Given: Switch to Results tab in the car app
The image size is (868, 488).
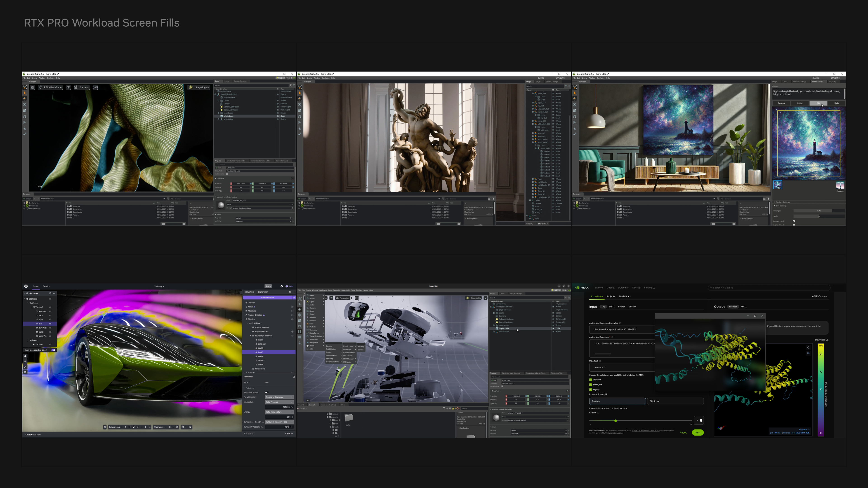Looking at the screenshot, I should click(46, 286).
